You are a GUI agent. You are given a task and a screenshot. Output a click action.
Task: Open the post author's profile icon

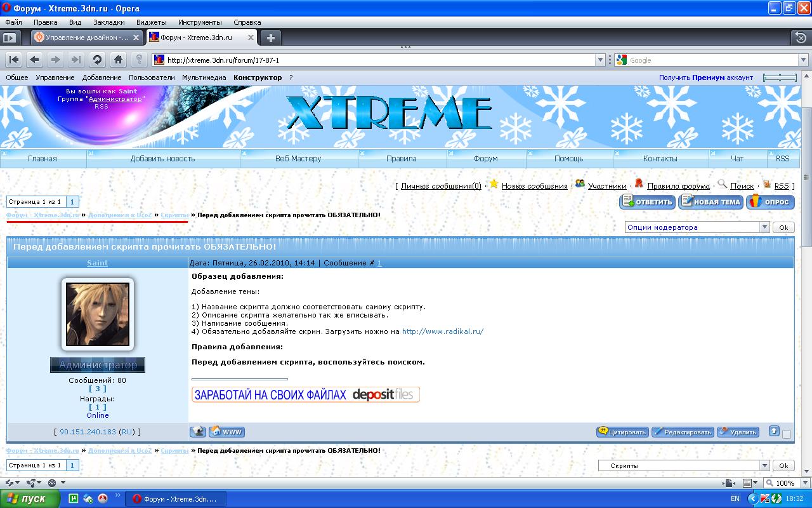[x=198, y=432]
